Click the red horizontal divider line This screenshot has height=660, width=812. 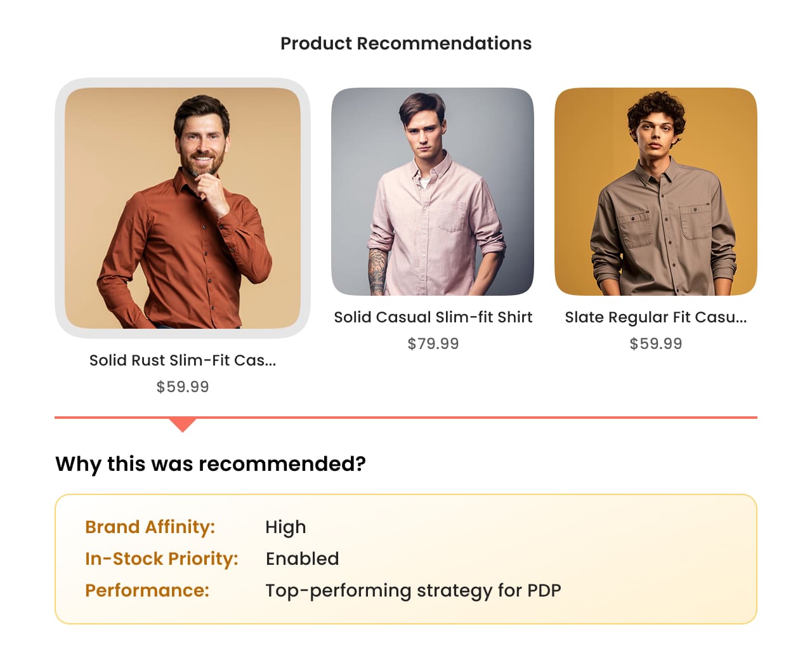click(x=469, y=418)
